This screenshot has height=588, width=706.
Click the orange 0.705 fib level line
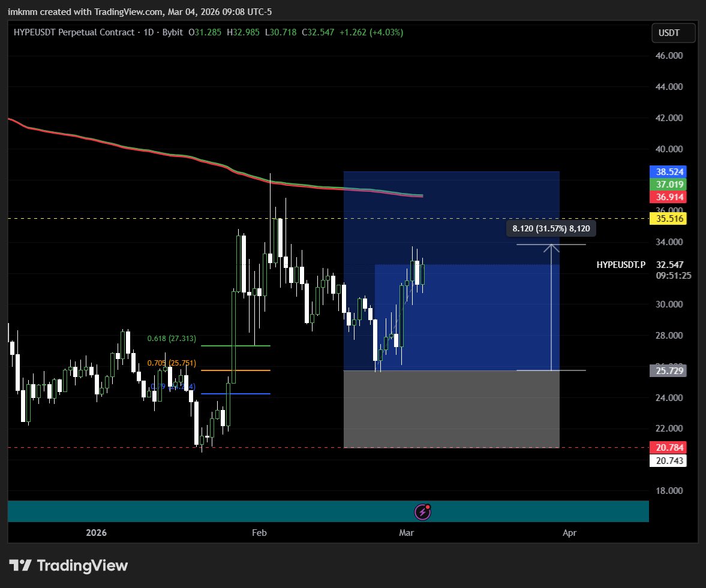[236, 370]
